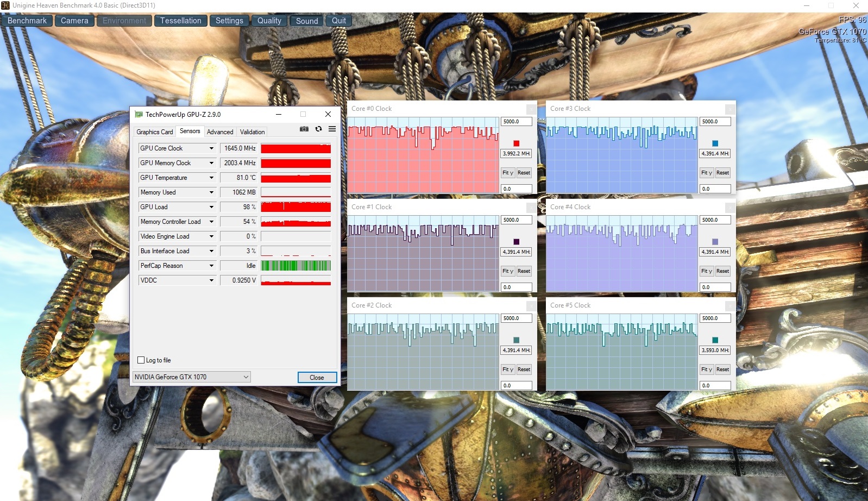Click the Unigine Heaven title bar icon
Viewport: 868px width, 501px height.
pos(5,5)
